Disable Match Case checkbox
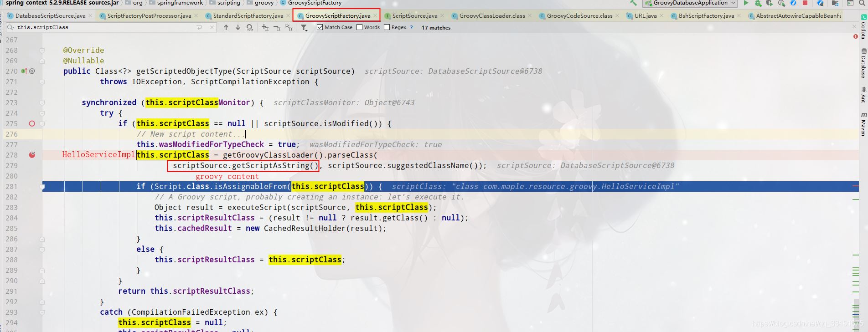 point(320,27)
